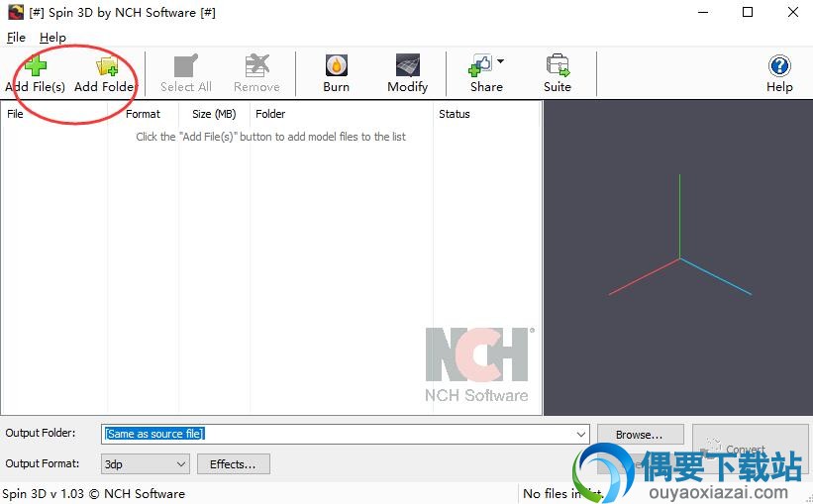Click the Select All toolbar icon

click(185, 66)
